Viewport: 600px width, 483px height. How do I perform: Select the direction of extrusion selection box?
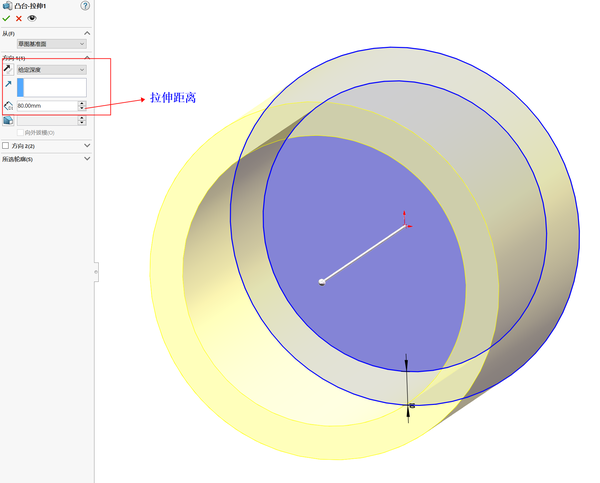point(52,88)
